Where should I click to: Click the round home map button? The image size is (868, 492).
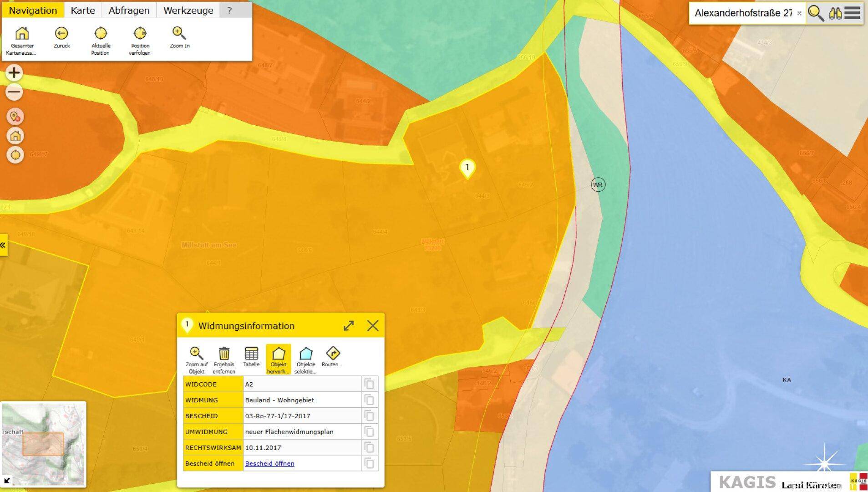coord(15,136)
